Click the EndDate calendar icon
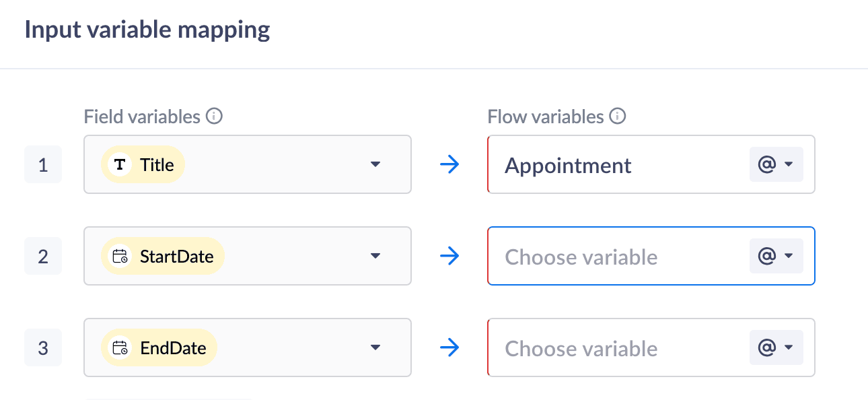868x400 pixels. click(x=120, y=348)
